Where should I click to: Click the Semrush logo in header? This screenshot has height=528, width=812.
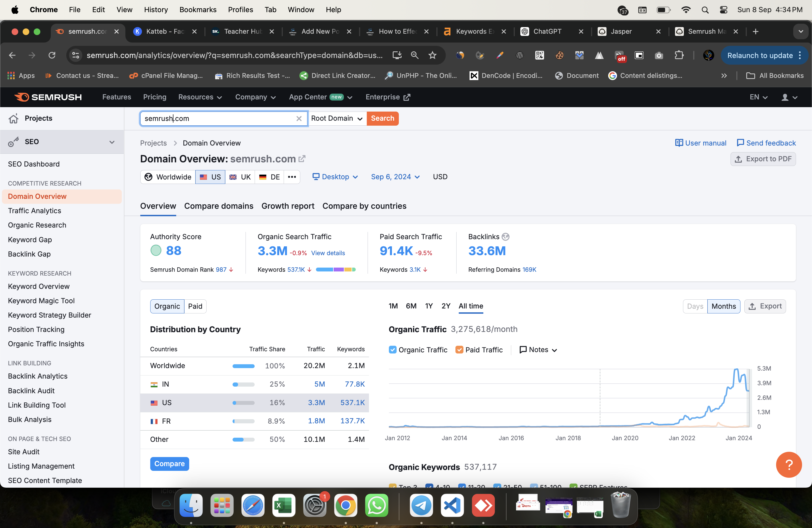(48, 97)
